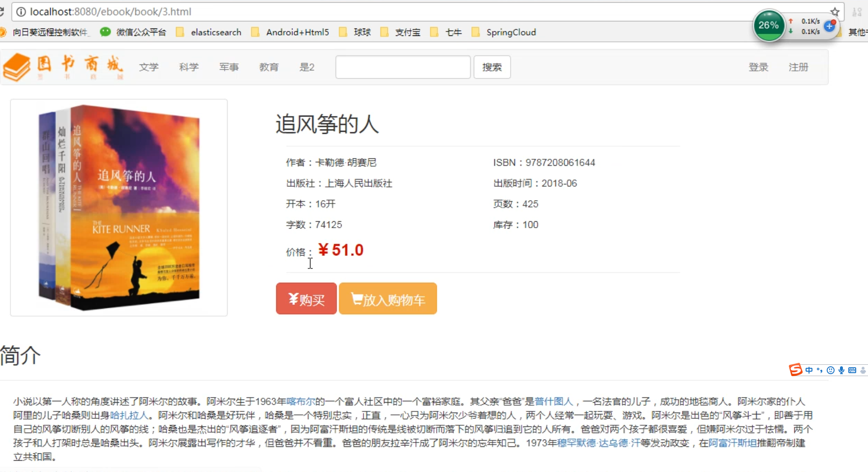Open the 七牛 bookmark folder
The image size is (868, 472).
click(446, 32)
